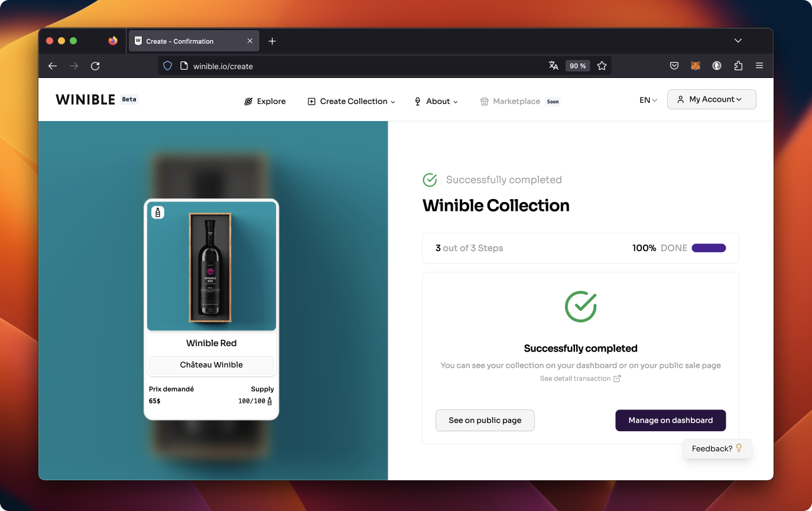Image resolution: width=812 pixels, height=511 pixels.
Task: Click the site information page icon
Action: tap(183, 66)
